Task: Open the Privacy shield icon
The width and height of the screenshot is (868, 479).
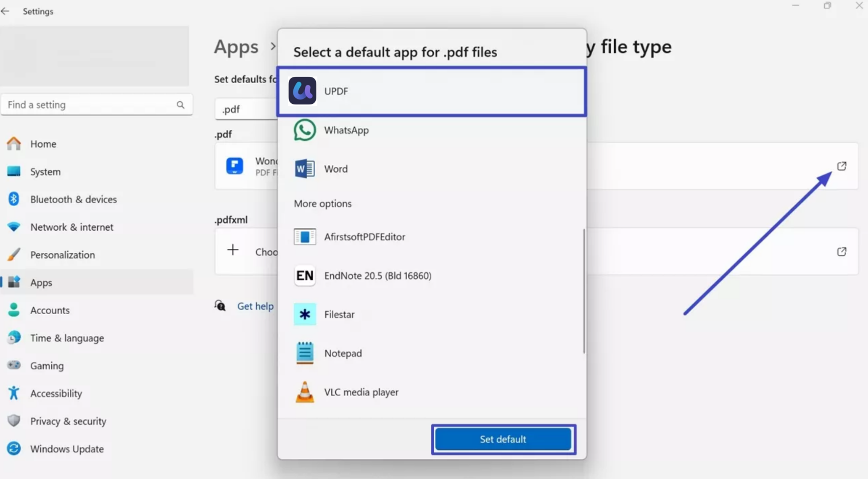Action: (x=14, y=421)
